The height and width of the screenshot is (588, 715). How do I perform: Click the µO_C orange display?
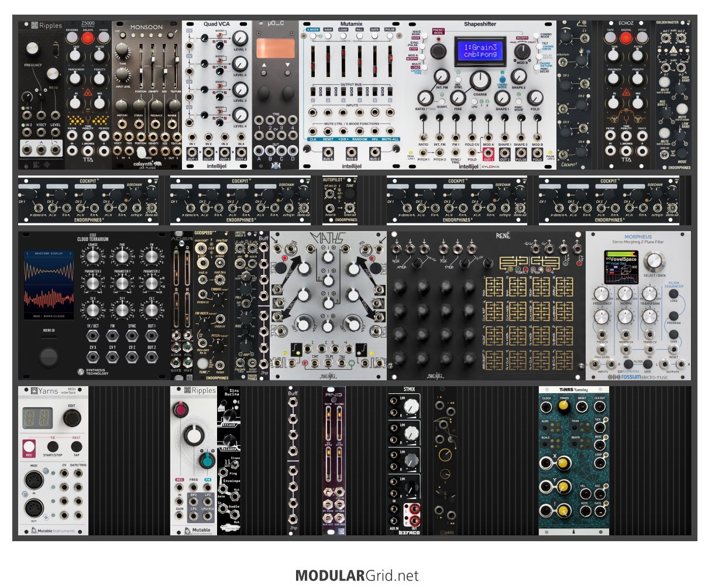(x=275, y=48)
